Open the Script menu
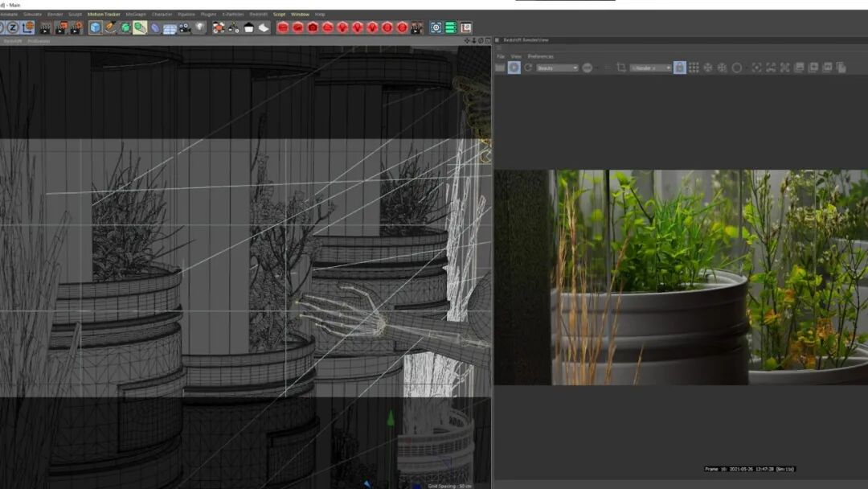 point(279,14)
